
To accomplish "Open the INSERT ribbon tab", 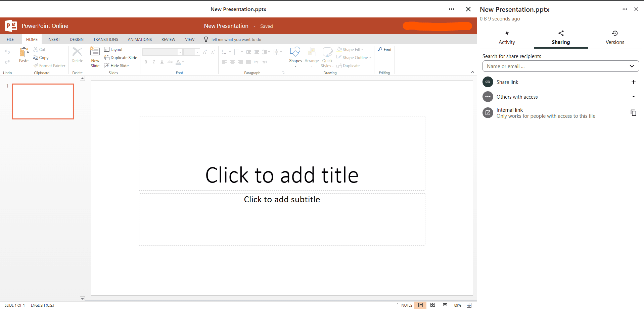I will 54,40.
